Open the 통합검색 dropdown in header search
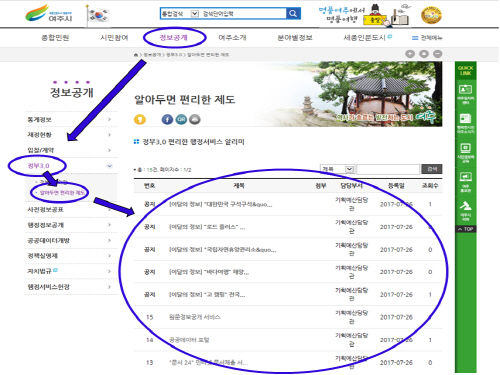The image size is (500, 375). point(180,14)
